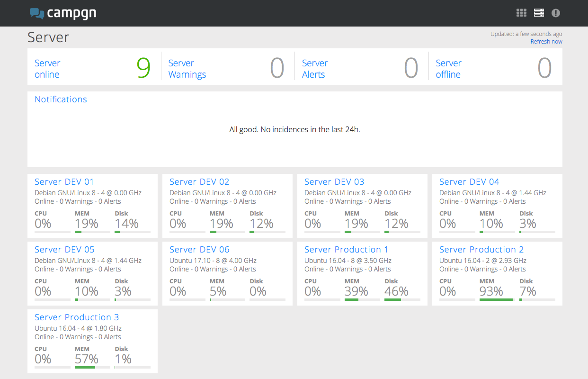Open Server DEV 04 details
This screenshot has width=588, height=379.
point(469,182)
